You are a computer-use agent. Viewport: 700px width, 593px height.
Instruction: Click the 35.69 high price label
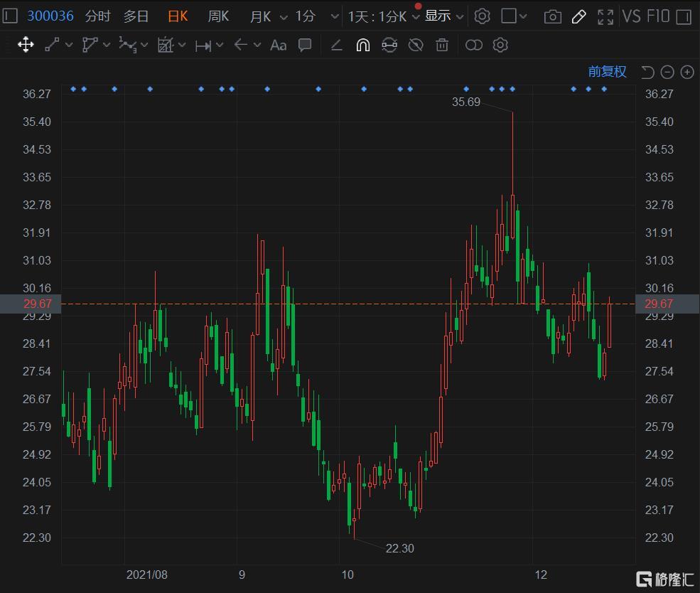465,102
